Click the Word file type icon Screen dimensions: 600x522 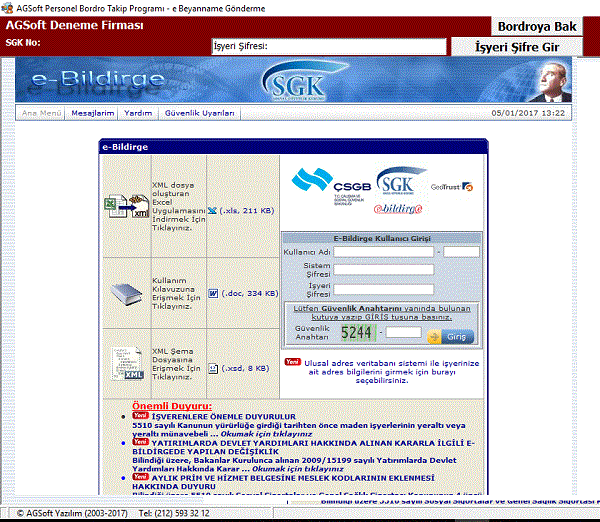point(213,294)
